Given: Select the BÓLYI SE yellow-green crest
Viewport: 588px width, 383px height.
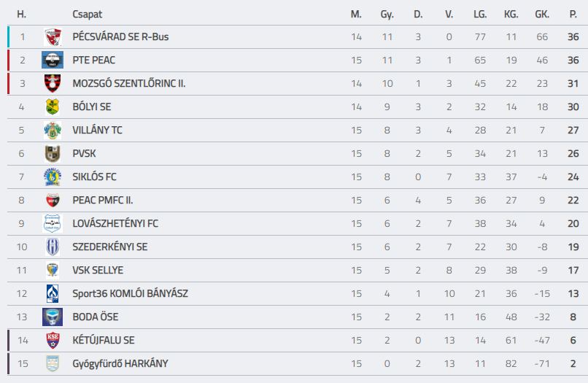Looking at the screenshot, I should coord(53,107).
